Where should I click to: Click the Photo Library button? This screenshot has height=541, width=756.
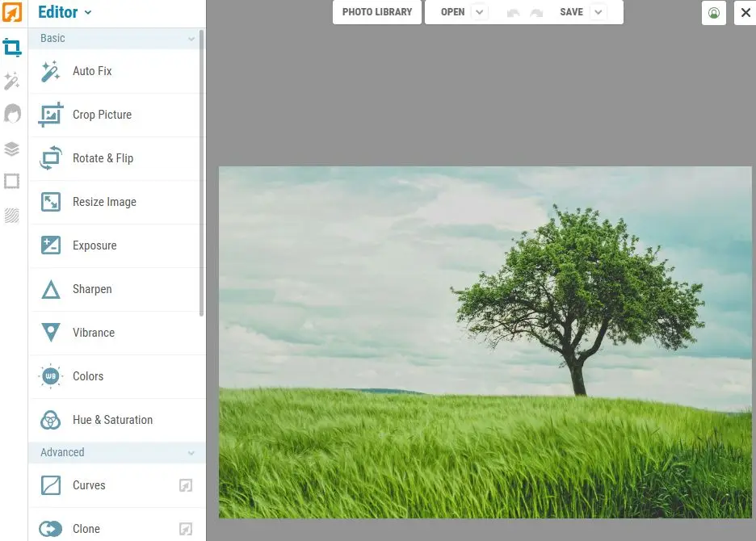click(377, 12)
